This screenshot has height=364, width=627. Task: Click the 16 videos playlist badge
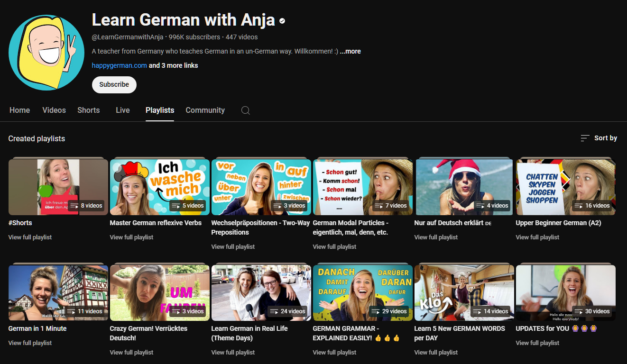click(592, 206)
